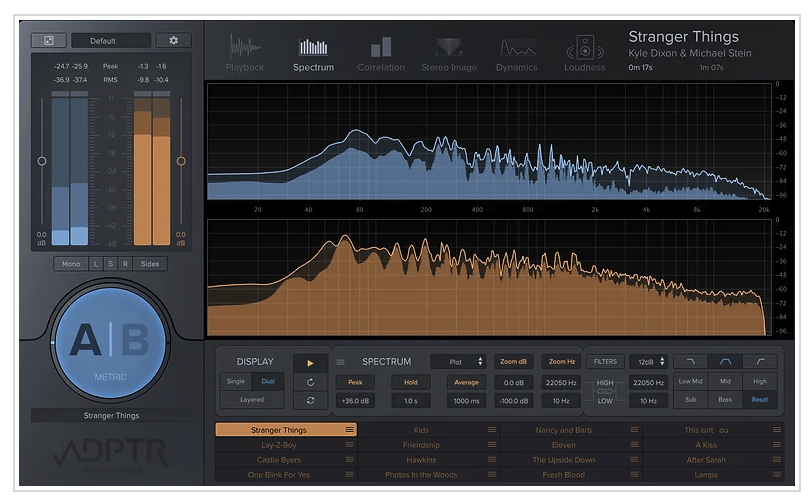This screenshot has height=500, width=810.
Task: Open the Default preset selector
Action: pos(111,41)
